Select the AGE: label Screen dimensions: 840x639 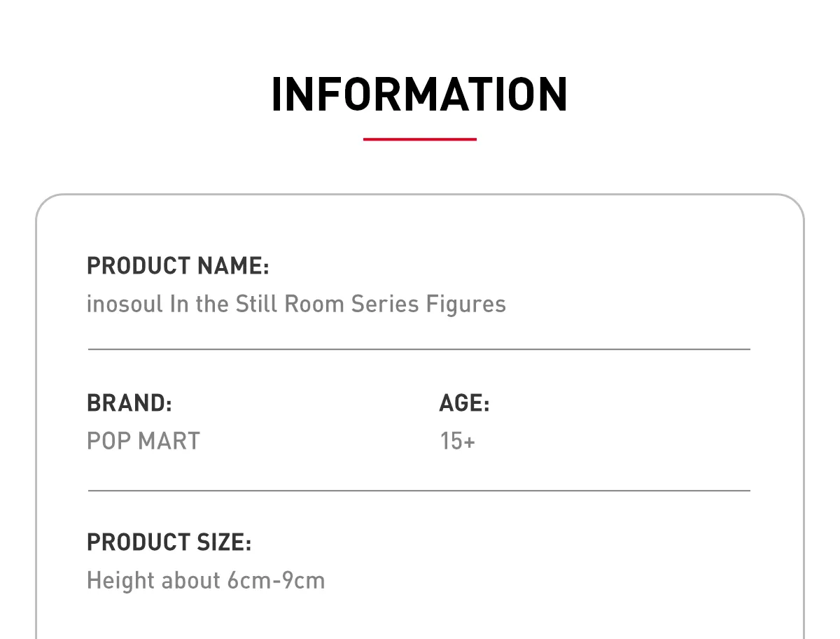click(x=465, y=403)
